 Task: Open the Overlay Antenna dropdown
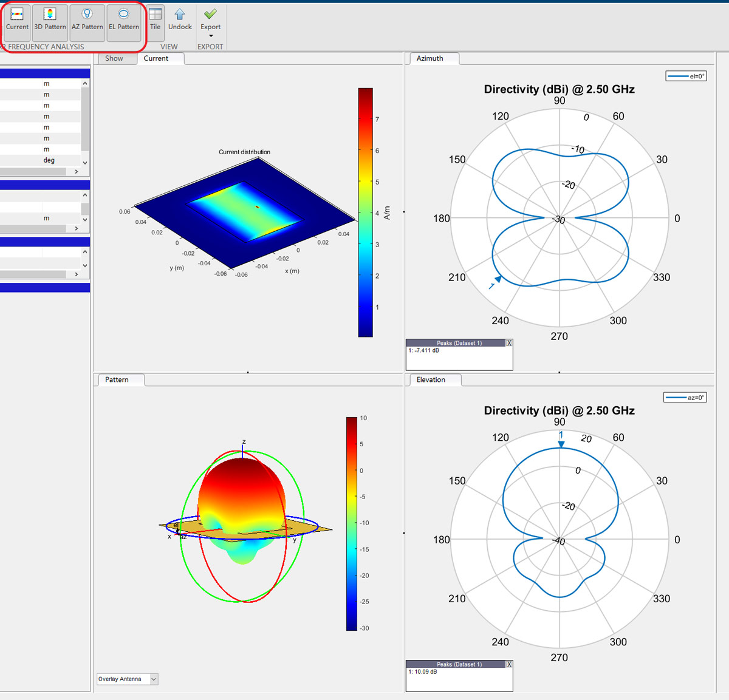pos(154,679)
